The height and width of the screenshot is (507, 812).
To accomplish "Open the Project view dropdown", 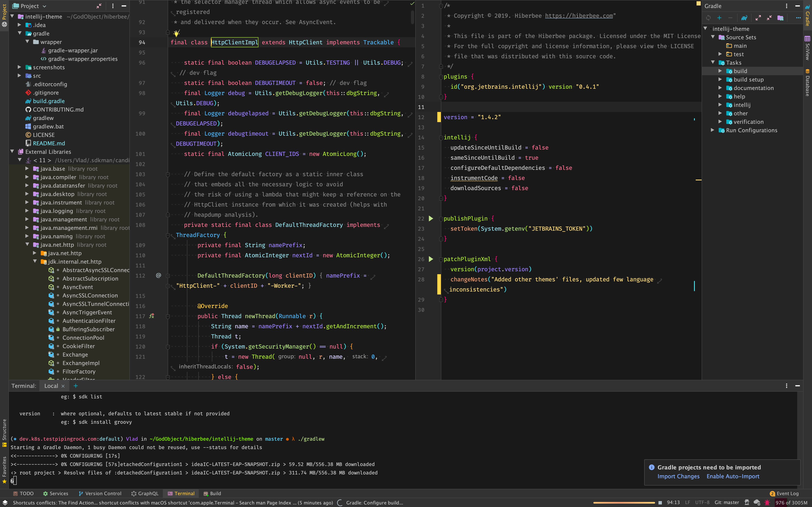I will pyautogui.click(x=44, y=6).
